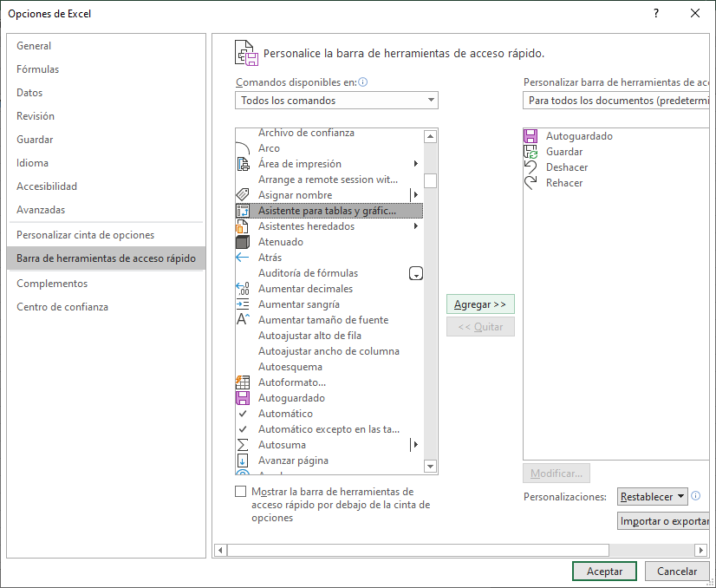Expand the Auditoría de fórmulas group arrow

[x=416, y=273]
